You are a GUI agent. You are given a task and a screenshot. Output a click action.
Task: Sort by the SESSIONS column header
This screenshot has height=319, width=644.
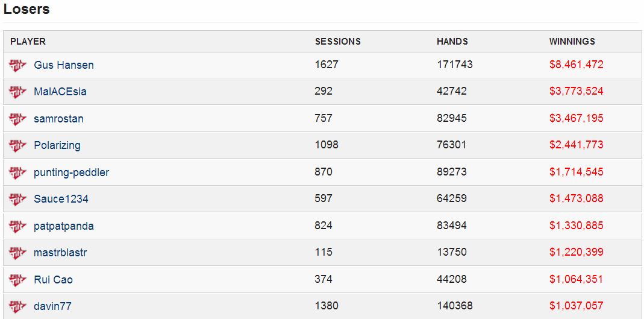tap(338, 42)
